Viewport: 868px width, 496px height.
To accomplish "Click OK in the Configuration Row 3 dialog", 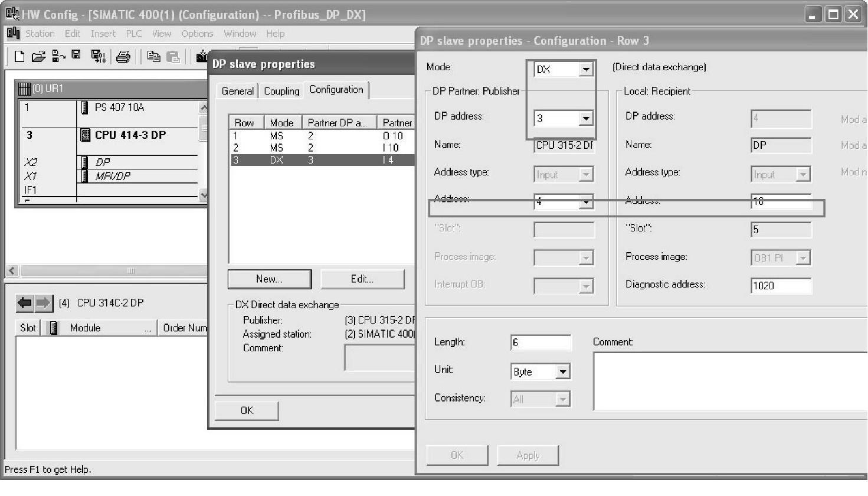I will (x=457, y=455).
